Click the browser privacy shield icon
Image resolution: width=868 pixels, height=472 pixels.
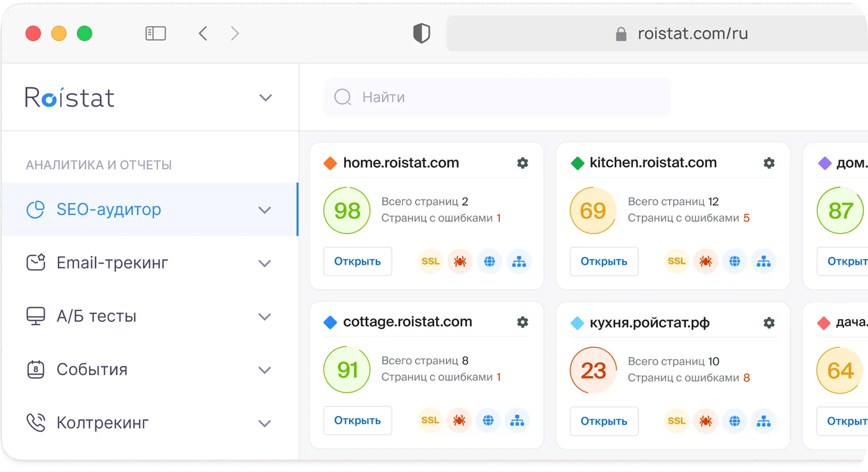421,34
